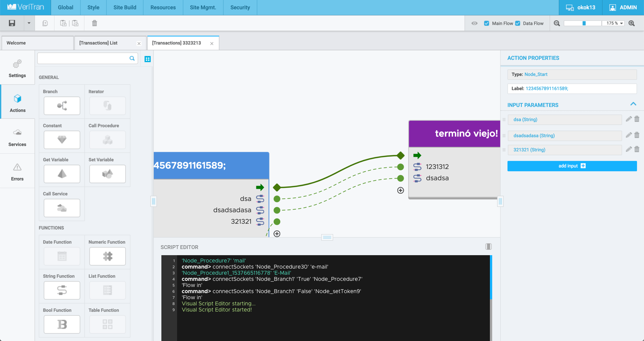Switch to the Welcome tab
Image resolution: width=644 pixels, height=341 pixels.
pos(38,43)
